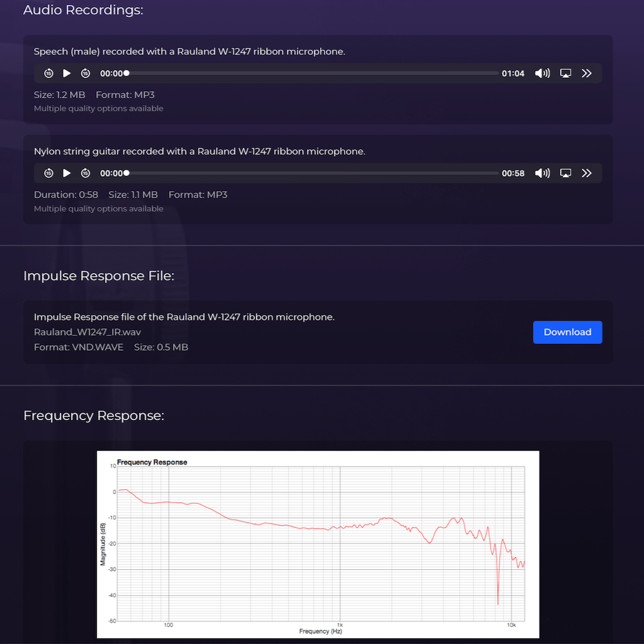Rewind guitar recording 15 seconds
The height and width of the screenshot is (644, 644).
48,173
